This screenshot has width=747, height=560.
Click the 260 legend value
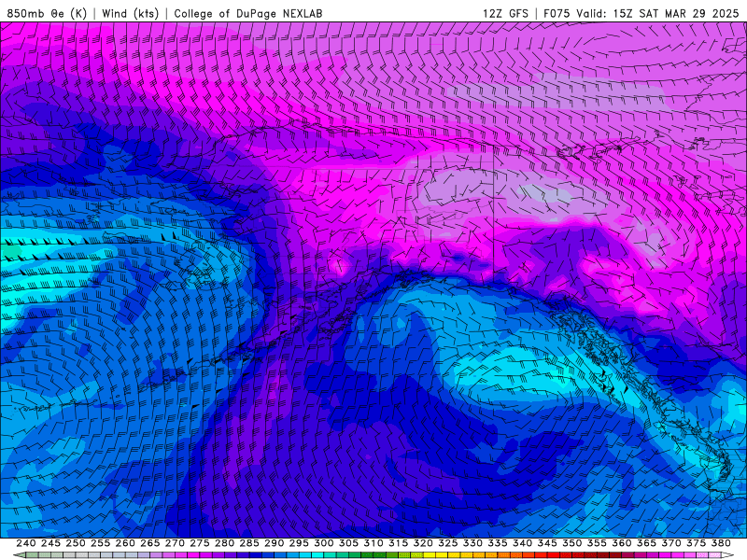coord(125,543)
